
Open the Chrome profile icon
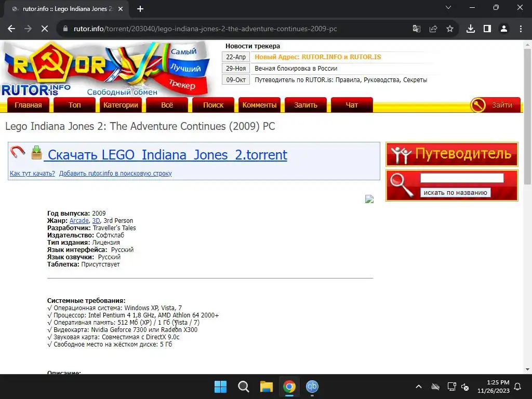pos(504,29)
